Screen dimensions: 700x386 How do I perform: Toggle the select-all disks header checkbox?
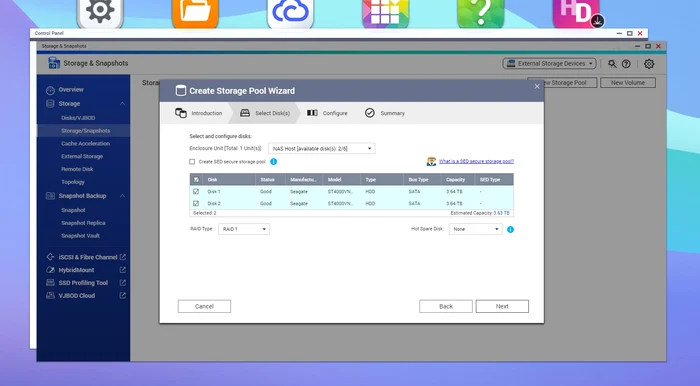[x=196, y=180]
